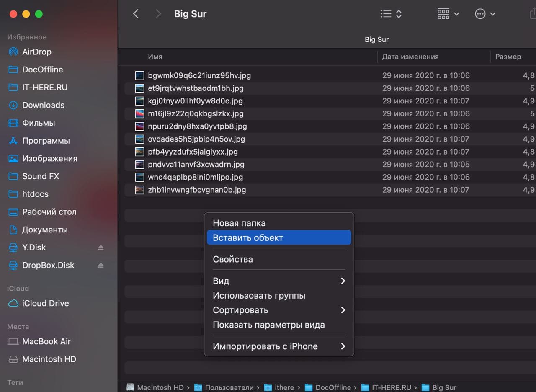Open the list view switcher dropdown
The height and width of the screenshot is (392, 536).
pos(391,14)
